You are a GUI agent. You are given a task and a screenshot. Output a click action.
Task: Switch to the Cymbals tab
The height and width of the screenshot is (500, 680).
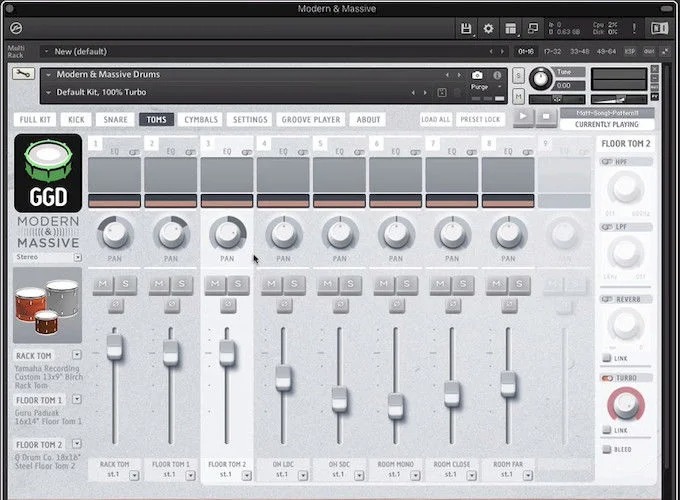(x=201, y=120)
